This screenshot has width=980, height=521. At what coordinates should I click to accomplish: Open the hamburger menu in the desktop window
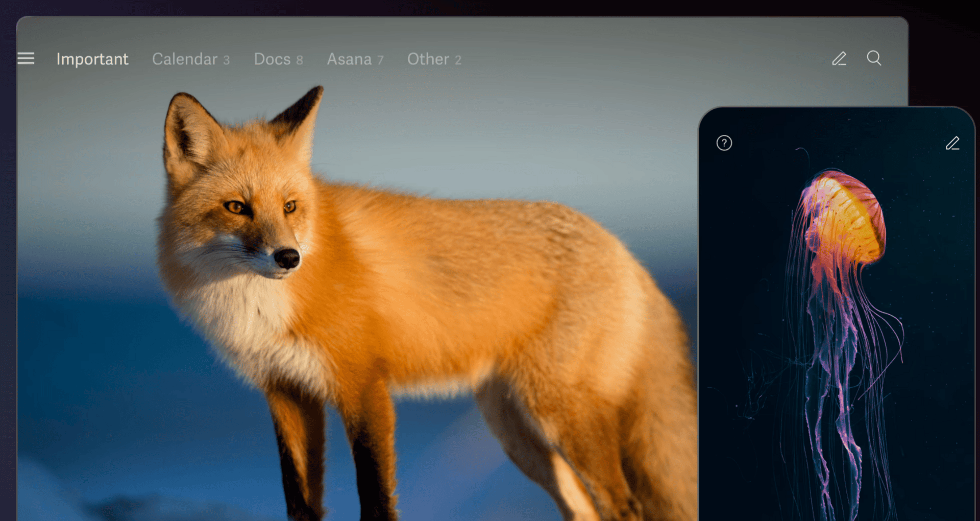(26, 59)
